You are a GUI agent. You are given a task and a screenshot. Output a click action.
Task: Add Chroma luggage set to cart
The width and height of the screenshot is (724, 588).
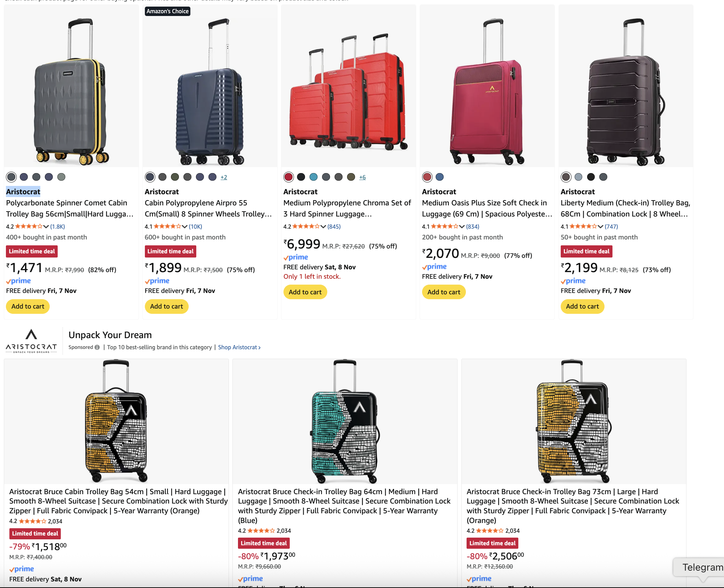(x=305, y=292)
